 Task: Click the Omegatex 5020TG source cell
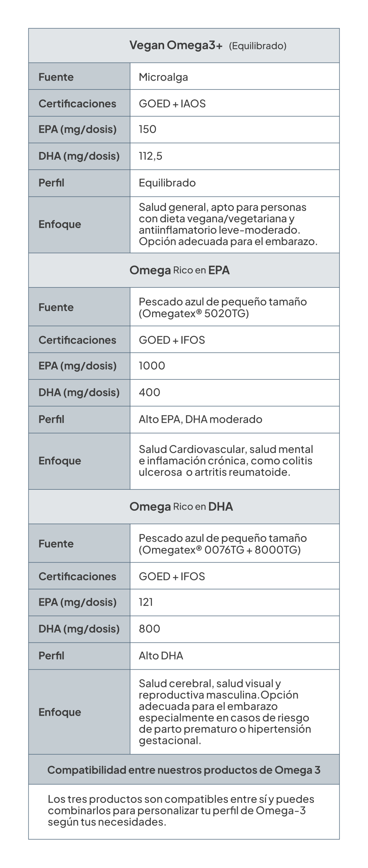point(222,307)
